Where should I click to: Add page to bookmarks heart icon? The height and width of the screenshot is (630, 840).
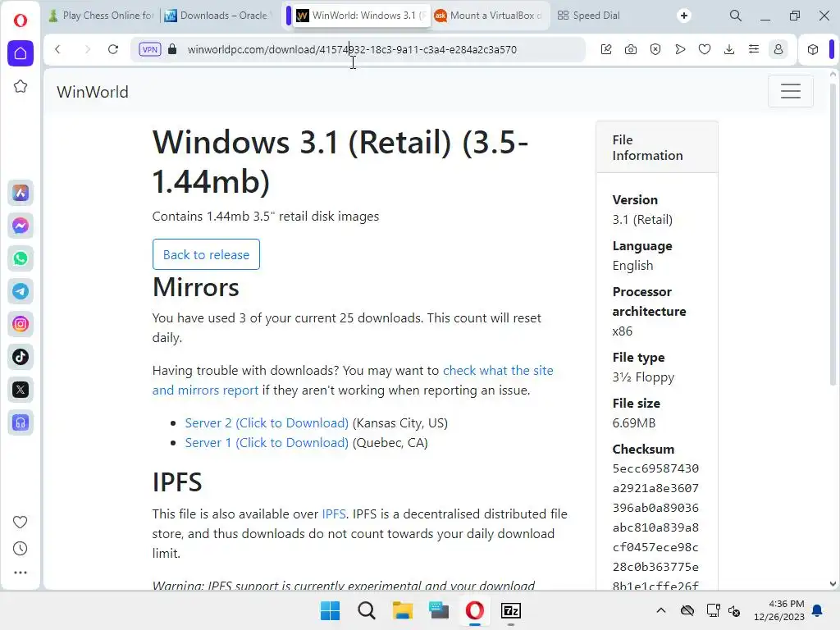click(705, 49)
